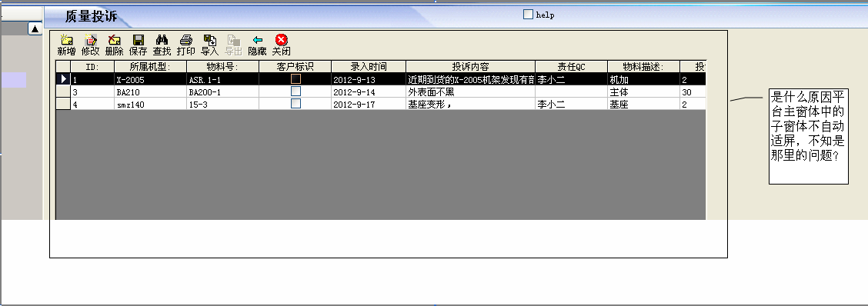Select the row indicator arrow of the first record

pyautogui.click(x=64, y=79)
